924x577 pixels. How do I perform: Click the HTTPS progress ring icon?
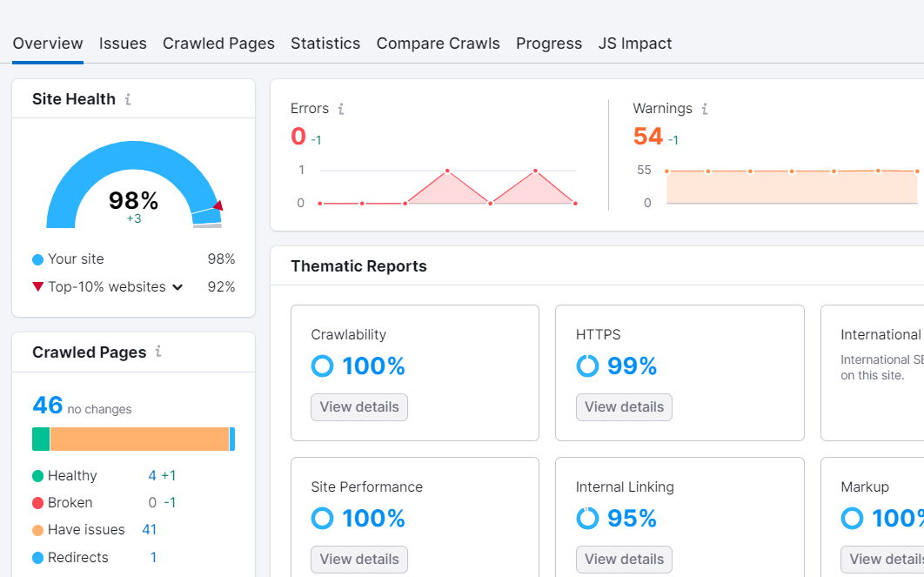point(587,366)
